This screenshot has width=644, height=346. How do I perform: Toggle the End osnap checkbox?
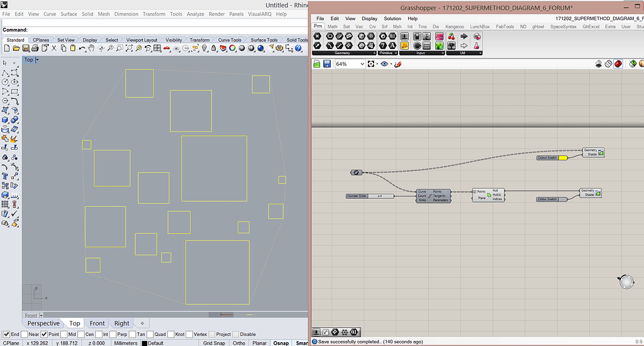point(6,335)
